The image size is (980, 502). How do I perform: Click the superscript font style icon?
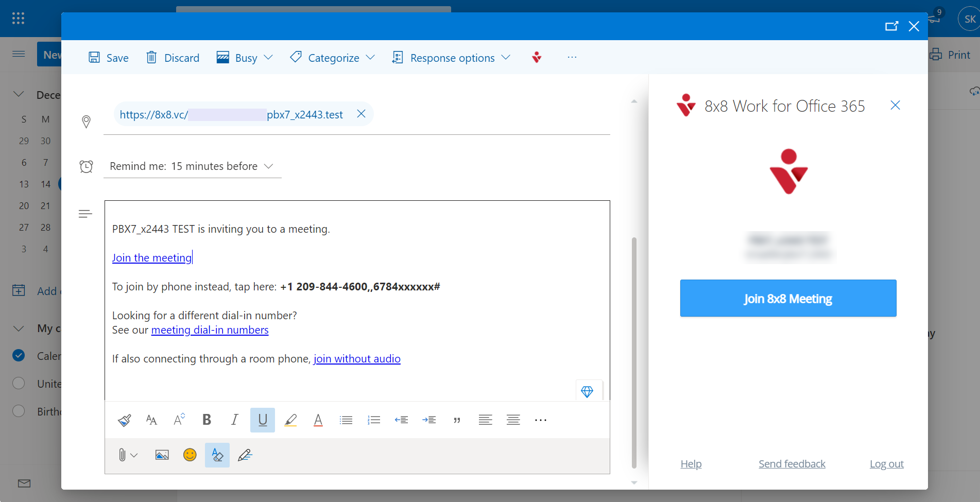coord(179,420)
